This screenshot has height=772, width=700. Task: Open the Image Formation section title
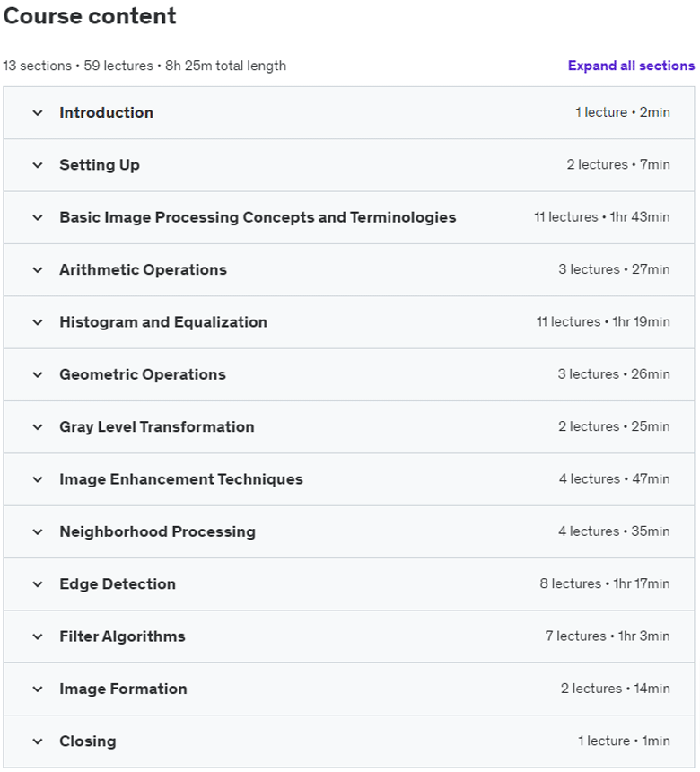coord(124,689)
